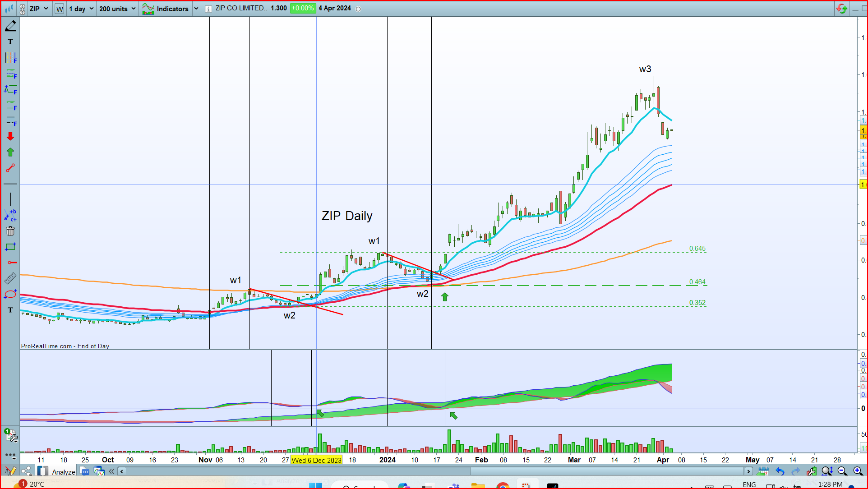Select the lower text T tool
The width and height of the screenshot is (868, 489).
(x=10, y=310)
